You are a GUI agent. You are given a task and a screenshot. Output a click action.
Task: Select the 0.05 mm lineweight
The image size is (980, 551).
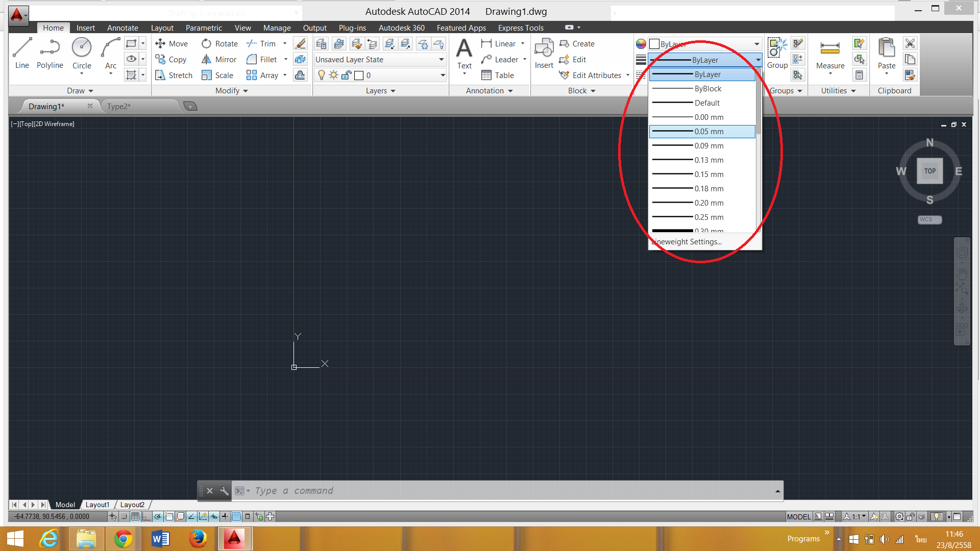coord(702,132)
